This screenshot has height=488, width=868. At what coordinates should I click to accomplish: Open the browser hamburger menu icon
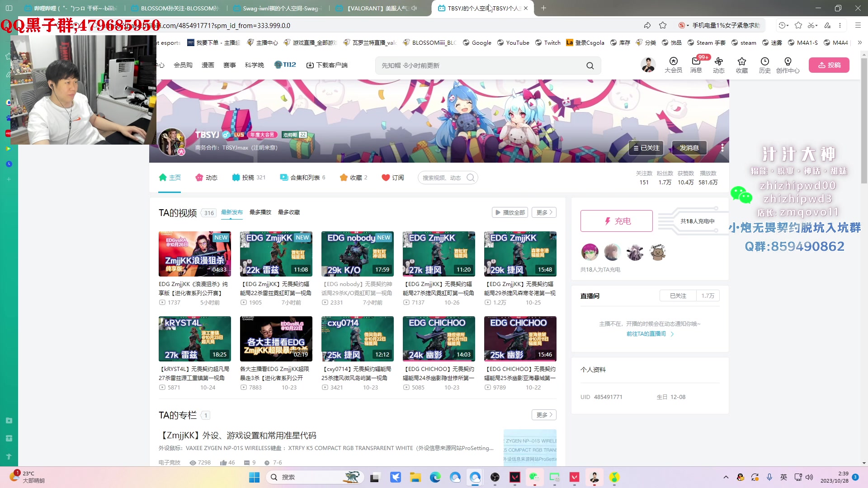(x=858, y=25)
